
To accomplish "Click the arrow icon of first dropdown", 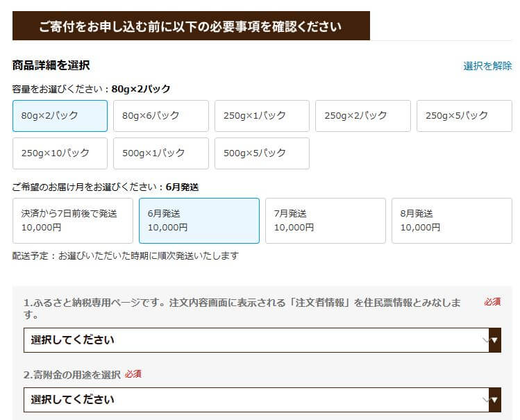I will [x=494, y=340].
